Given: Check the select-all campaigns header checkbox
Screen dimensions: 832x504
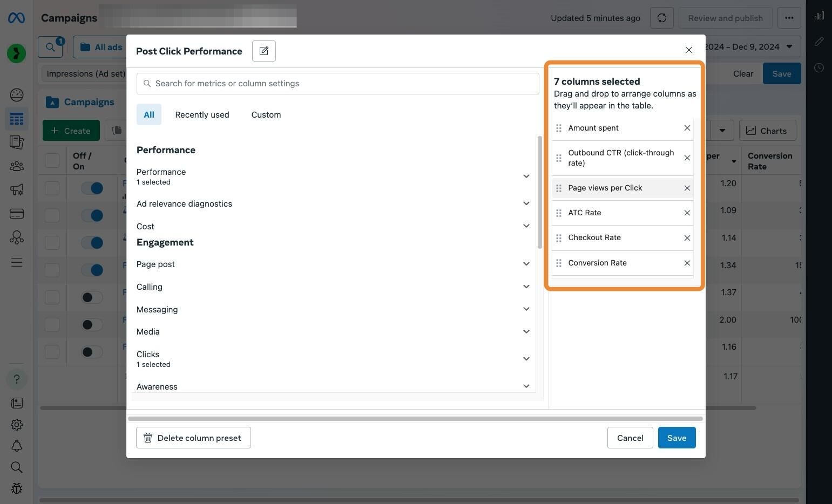Looking at the screenshot, I should click(x=52, y=160).
